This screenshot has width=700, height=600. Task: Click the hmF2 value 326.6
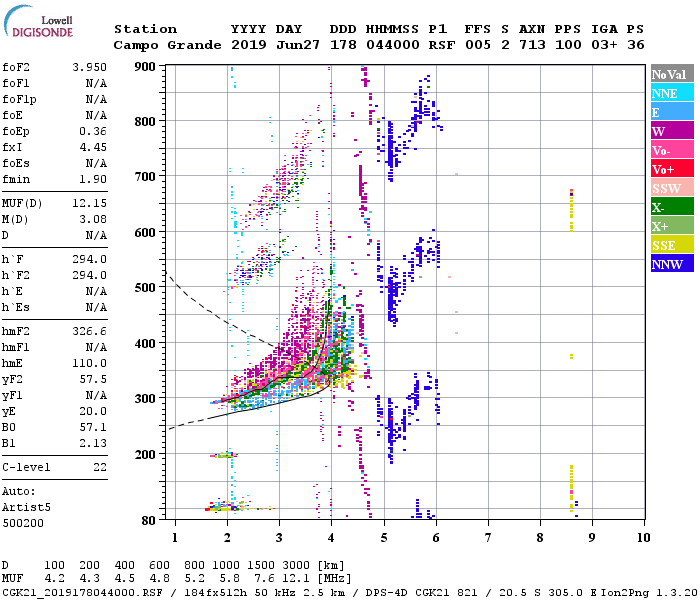tap(89, 331)
